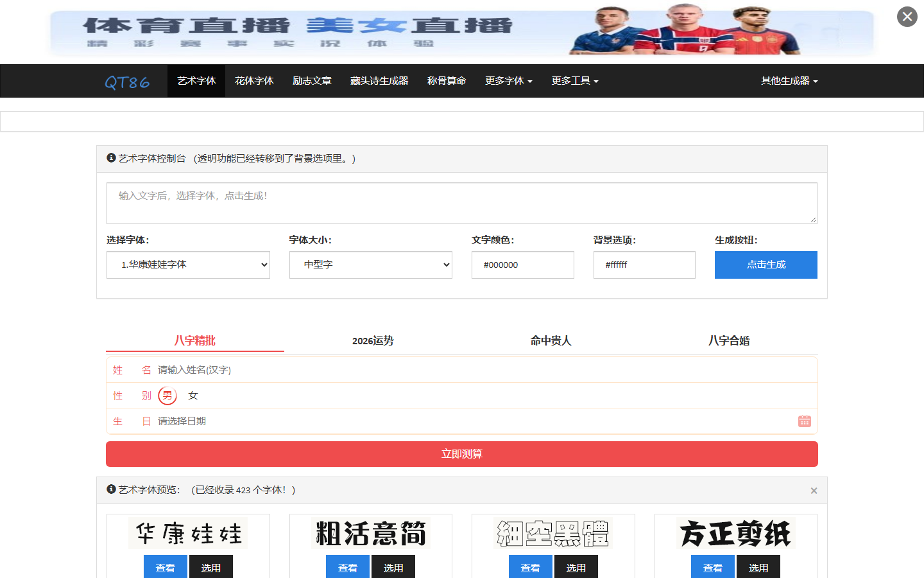924x578 pixels.
Task: Switch to the 八字合婚 tab
Action: tap(729, 340)
